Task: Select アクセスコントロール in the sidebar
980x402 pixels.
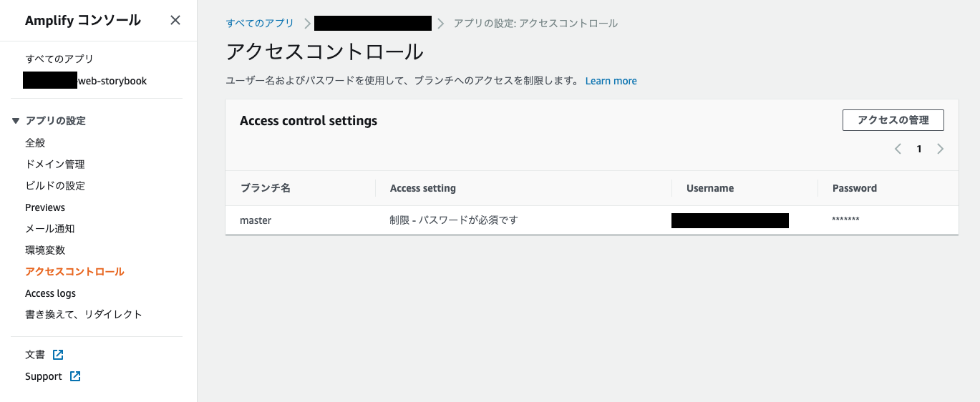Action: point(74,272)
